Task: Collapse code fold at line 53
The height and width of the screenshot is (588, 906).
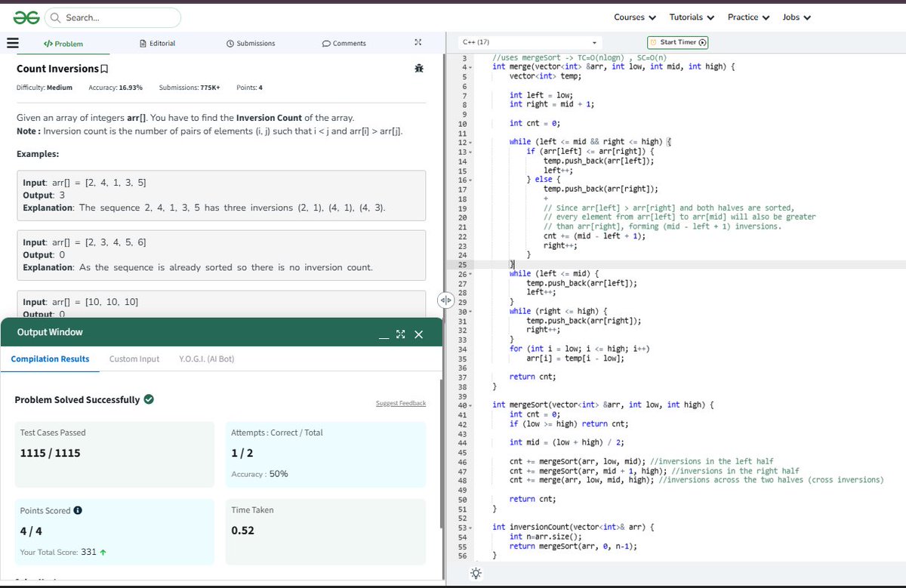Action: point(472,528)
